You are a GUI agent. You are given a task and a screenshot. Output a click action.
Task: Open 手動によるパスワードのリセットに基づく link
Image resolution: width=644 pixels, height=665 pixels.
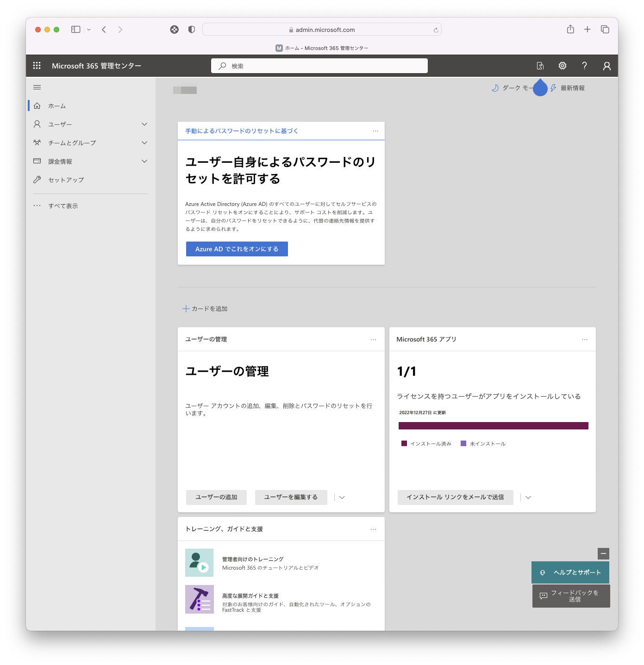(x=242, y=131)
